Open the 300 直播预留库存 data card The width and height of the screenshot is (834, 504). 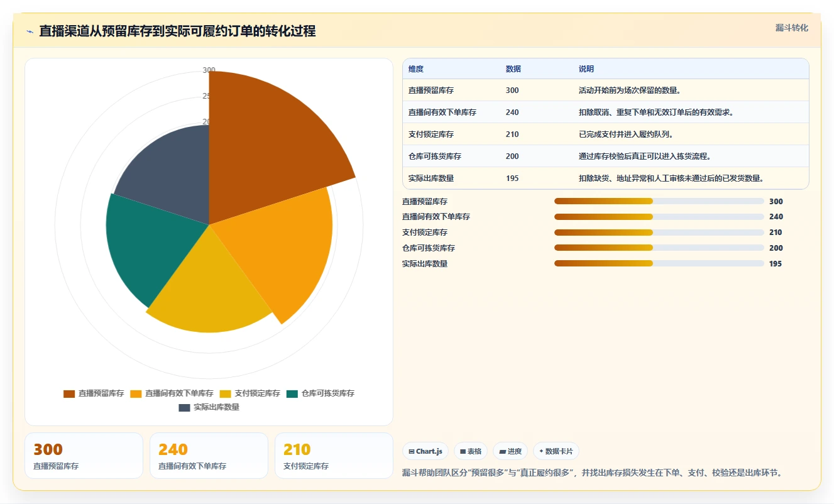point(84,456)
